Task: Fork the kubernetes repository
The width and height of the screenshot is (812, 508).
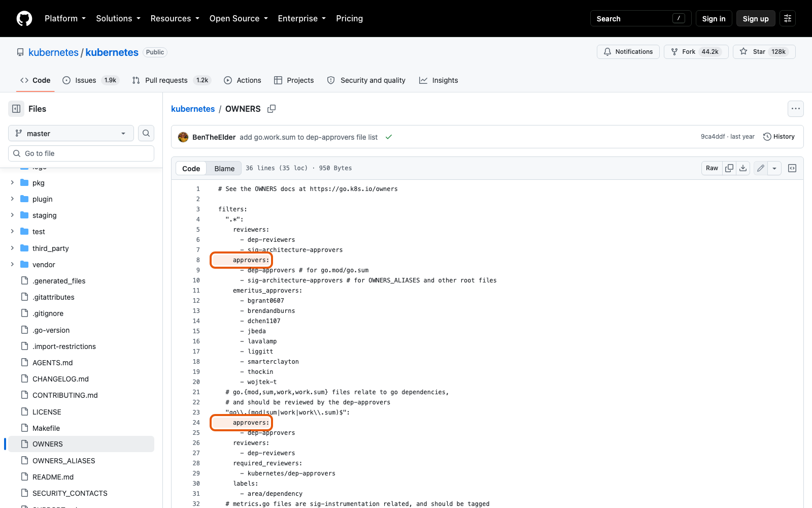Action: tap(696, 52)
